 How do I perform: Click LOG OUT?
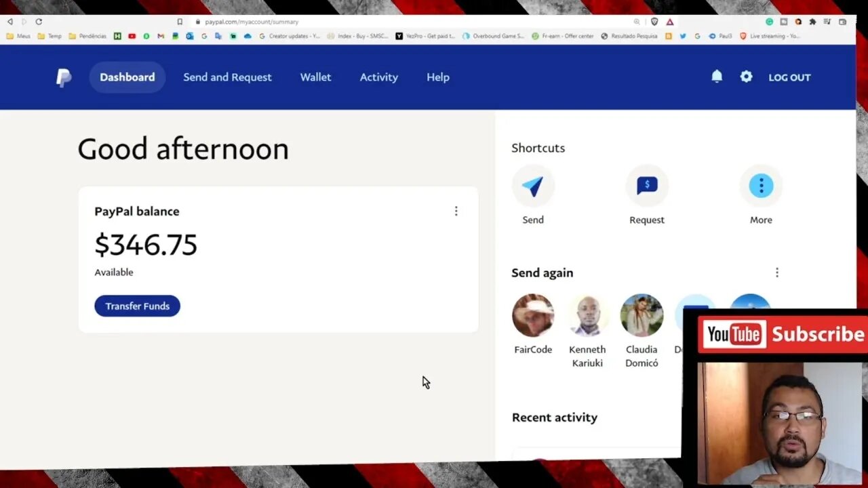789,77
